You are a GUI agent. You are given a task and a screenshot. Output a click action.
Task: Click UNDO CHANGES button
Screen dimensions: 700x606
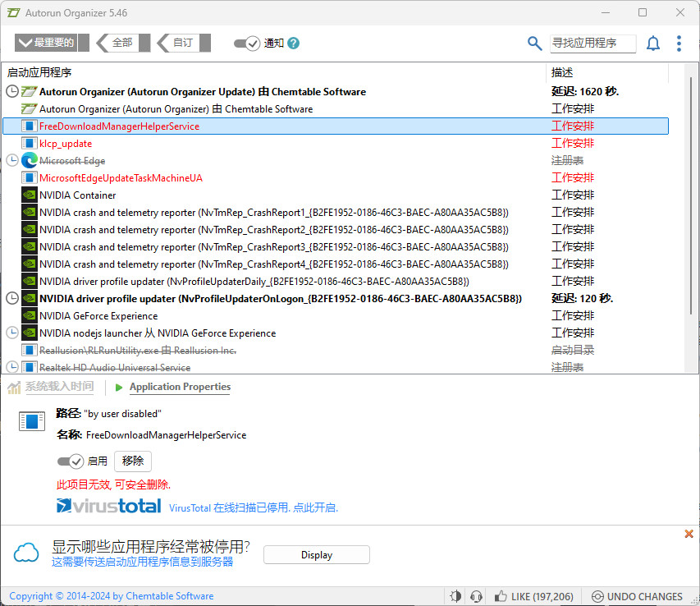[637, 597]
